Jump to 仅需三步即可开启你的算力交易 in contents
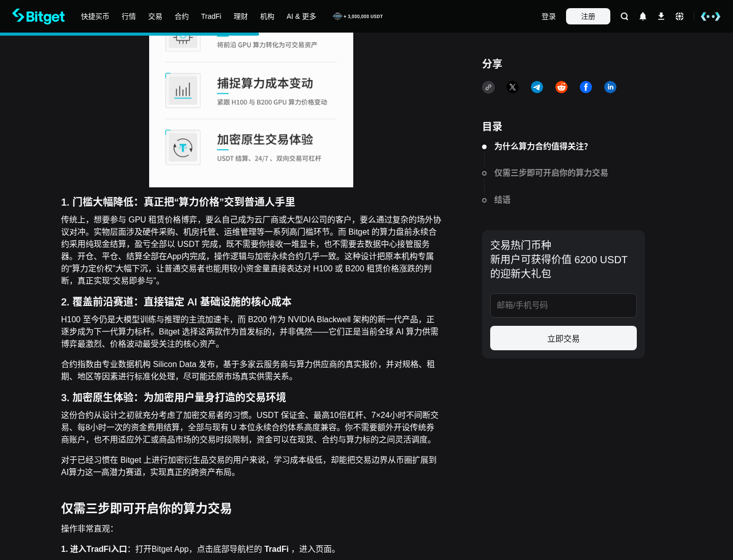This screenshot has height=560, width=733. tap(551, 173)
